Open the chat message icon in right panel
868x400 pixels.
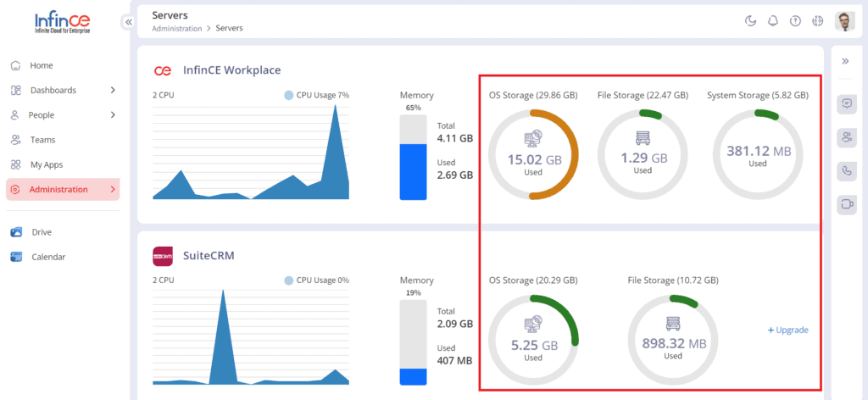coord(847,103)
